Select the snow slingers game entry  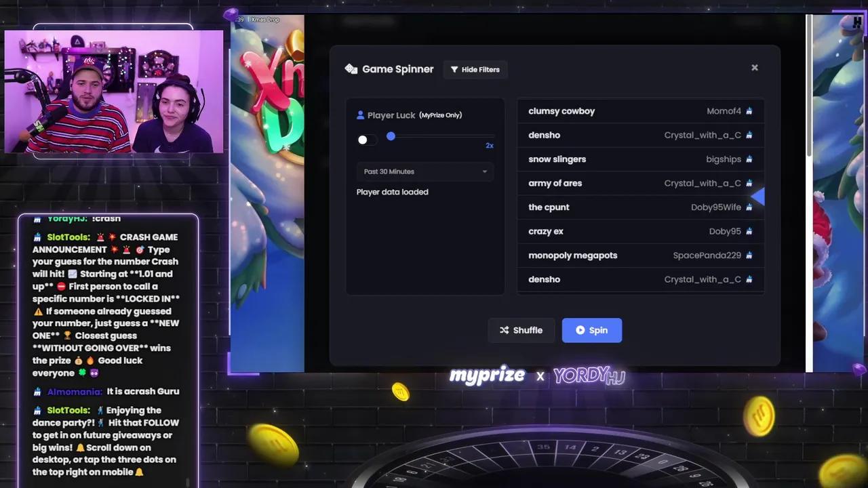pos(557,159)
